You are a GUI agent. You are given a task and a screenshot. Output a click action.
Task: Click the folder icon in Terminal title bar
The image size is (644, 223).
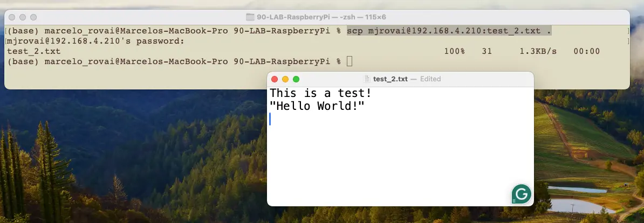tap(250, 17)
